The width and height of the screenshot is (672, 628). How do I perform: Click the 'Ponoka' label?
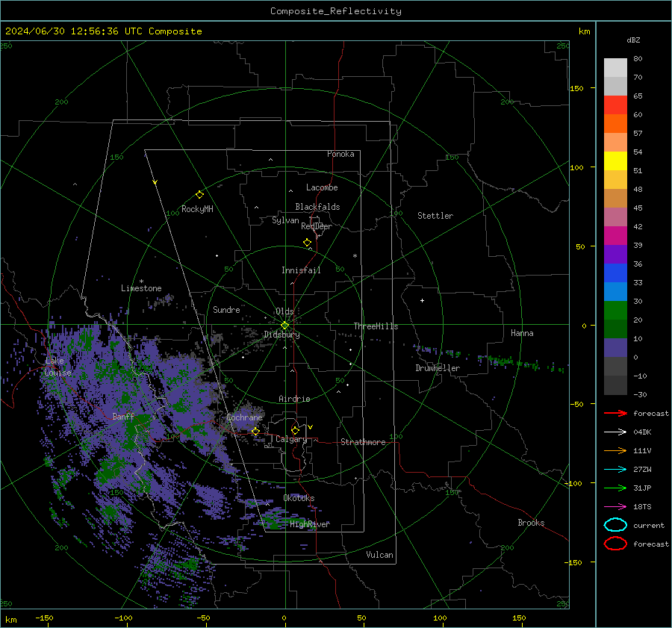click(x=340, y=154)
